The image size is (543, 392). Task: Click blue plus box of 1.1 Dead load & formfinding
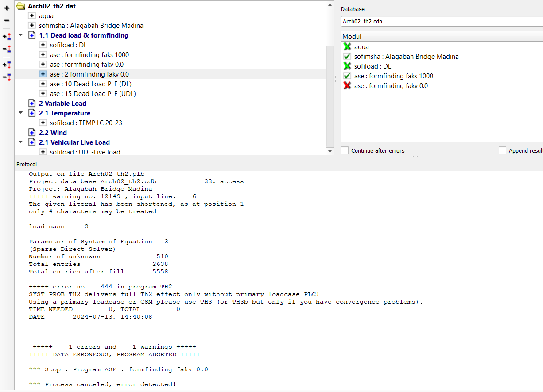click(32, 35)
